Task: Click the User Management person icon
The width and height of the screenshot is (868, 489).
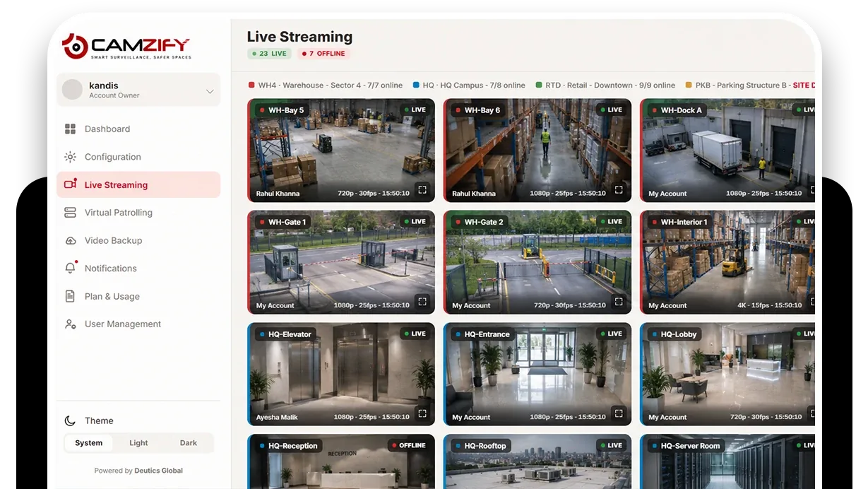Action: pyautogui.click(x=70, y=324)
